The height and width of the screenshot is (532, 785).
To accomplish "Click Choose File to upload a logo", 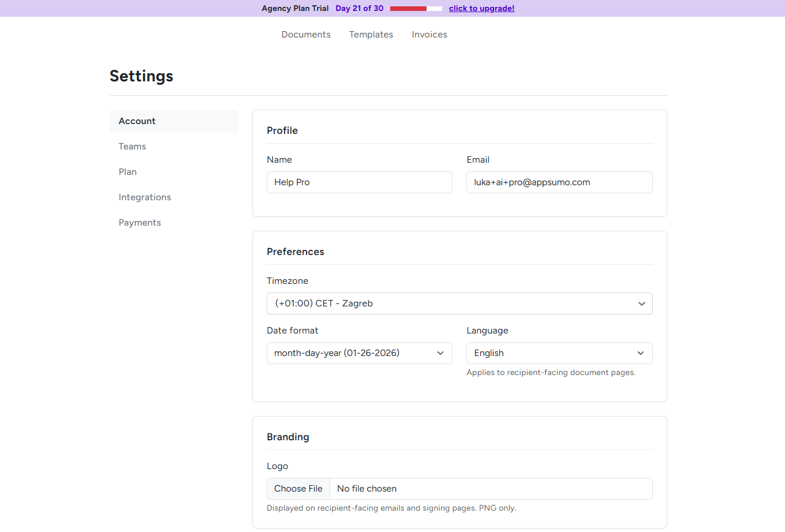I will (x=298, y=488).
